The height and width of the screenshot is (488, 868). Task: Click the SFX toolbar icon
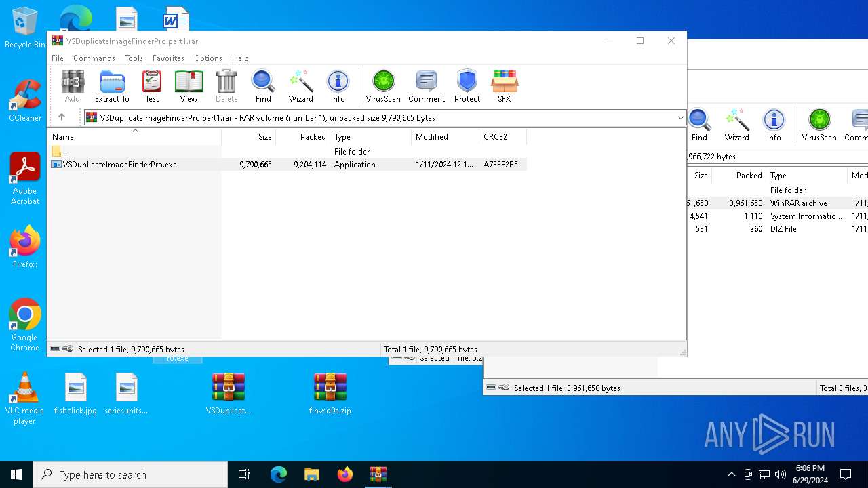tap(505, 86)
